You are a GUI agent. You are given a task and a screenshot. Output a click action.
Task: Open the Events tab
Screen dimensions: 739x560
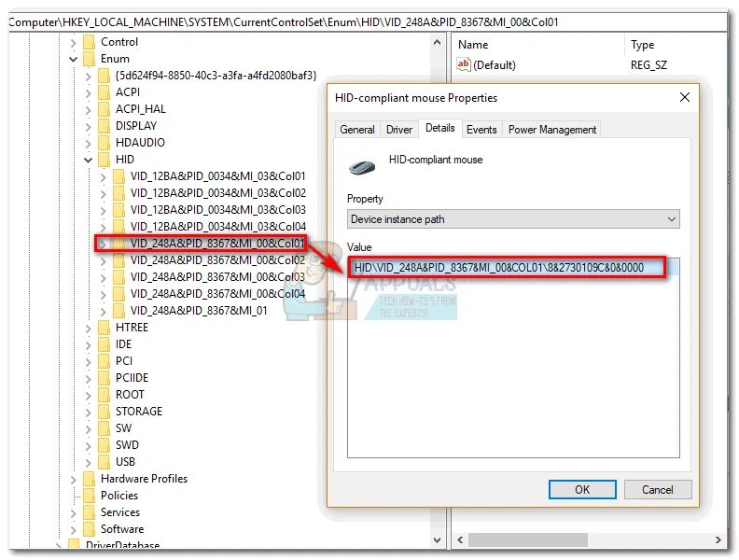click(481, 130)
